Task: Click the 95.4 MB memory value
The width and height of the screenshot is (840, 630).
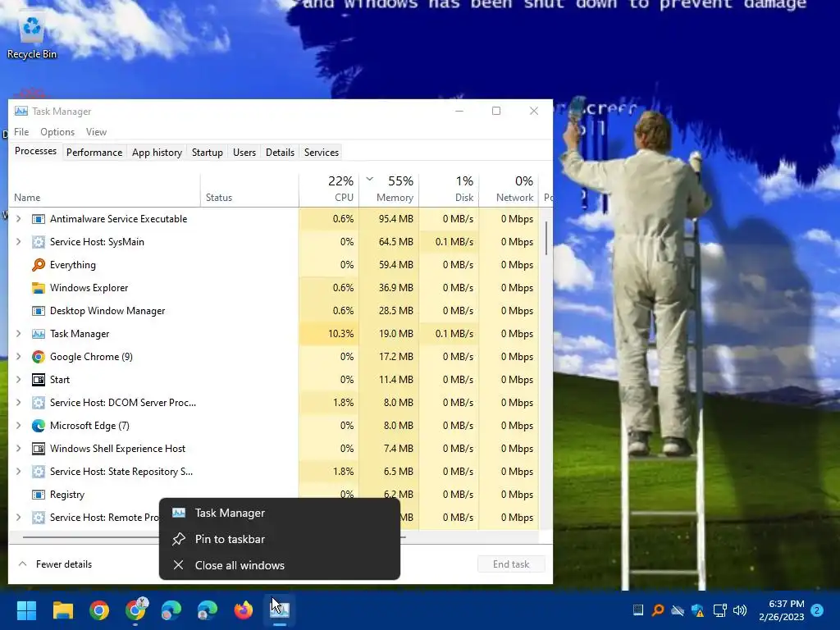Action: [396, 218]
